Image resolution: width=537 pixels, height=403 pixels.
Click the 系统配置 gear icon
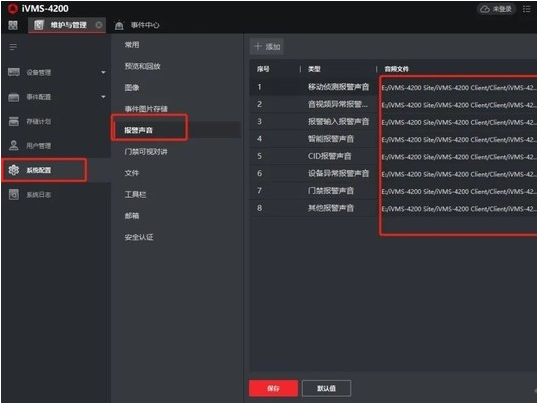click(x=14, y=170)
